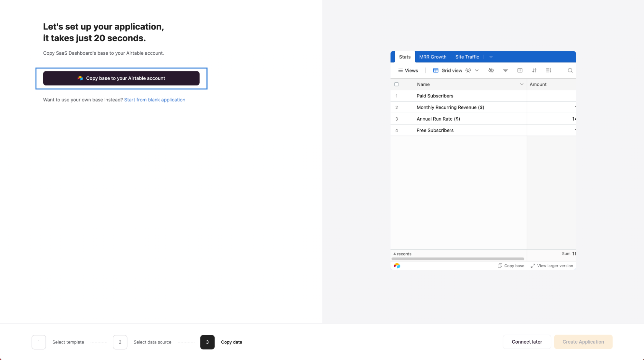Click Copy base to your Airtable account
This screenshot has width=644, height=360.
121,78
